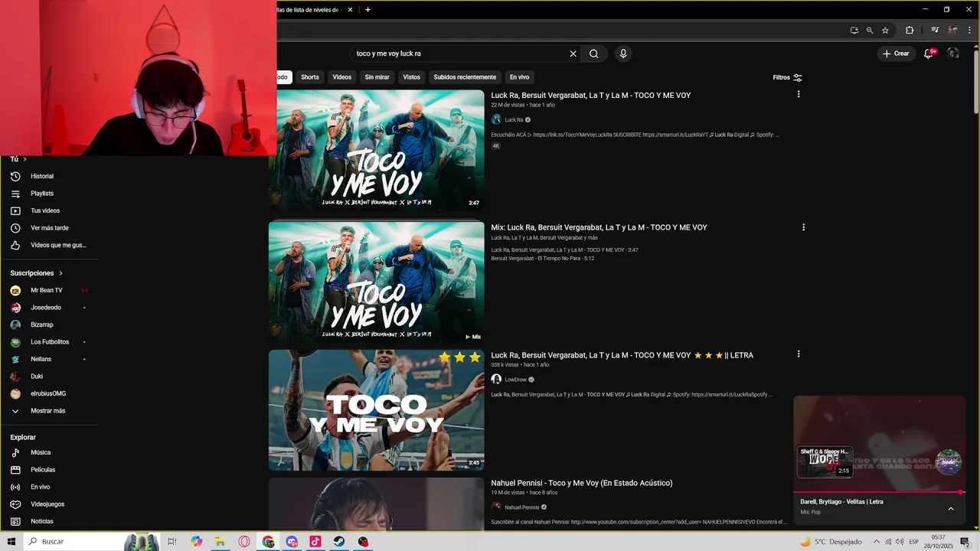Image resolution: width=980 pixels, height=551 pixels.
Task: Click the Crear button
Action: 896,54
